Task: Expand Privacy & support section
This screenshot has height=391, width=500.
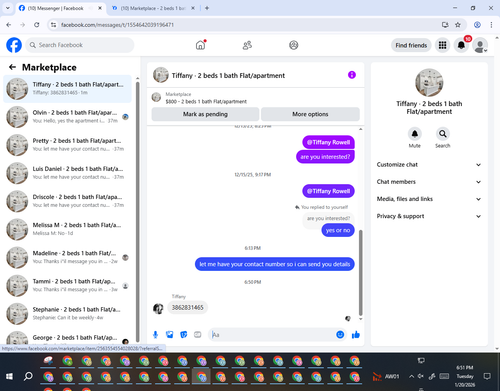Action: tap(429, 216)
